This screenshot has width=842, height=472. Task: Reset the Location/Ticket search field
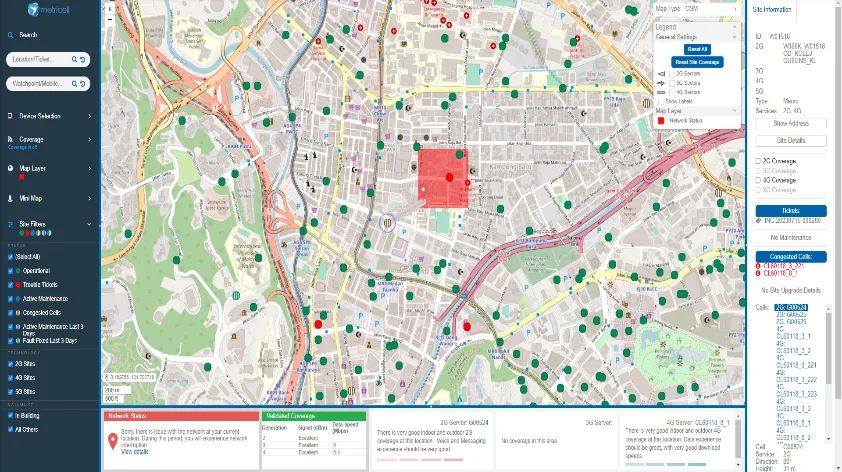tap(83, 60)
